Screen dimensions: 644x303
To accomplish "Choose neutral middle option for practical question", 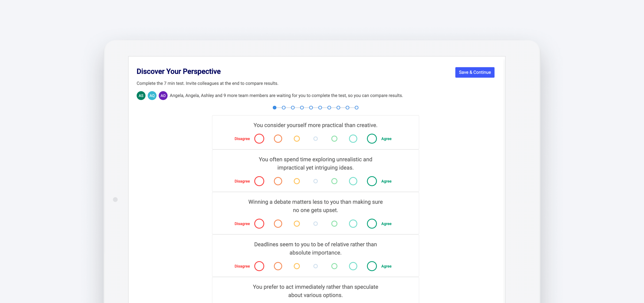I will tap(316, 139).
